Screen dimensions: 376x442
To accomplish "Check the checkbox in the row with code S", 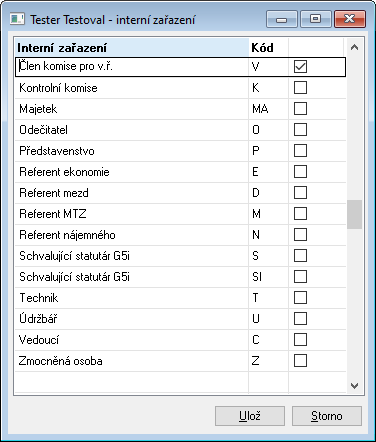I will click(300, 256).
